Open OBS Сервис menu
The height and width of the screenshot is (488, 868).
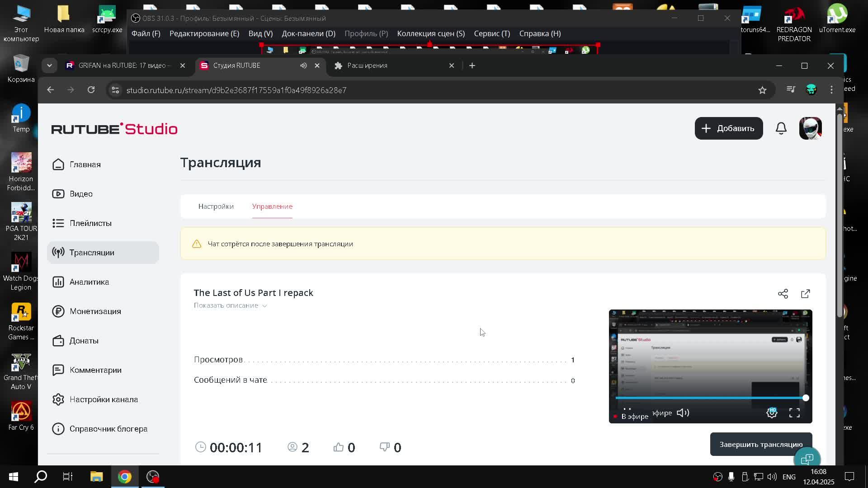(x=492, y=33)
